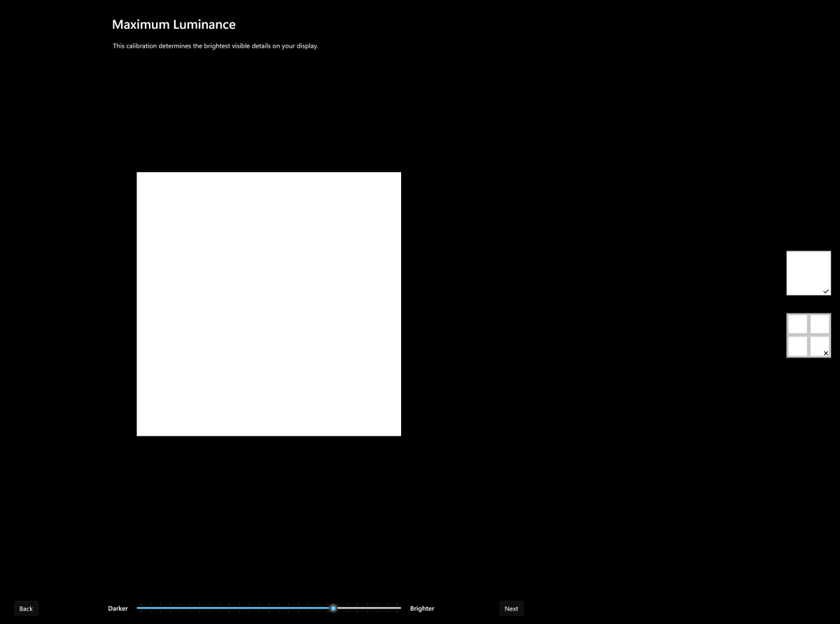
Task: Set the slider to its darkest left end
Action: pyautogui.click(x=138, y=608)
